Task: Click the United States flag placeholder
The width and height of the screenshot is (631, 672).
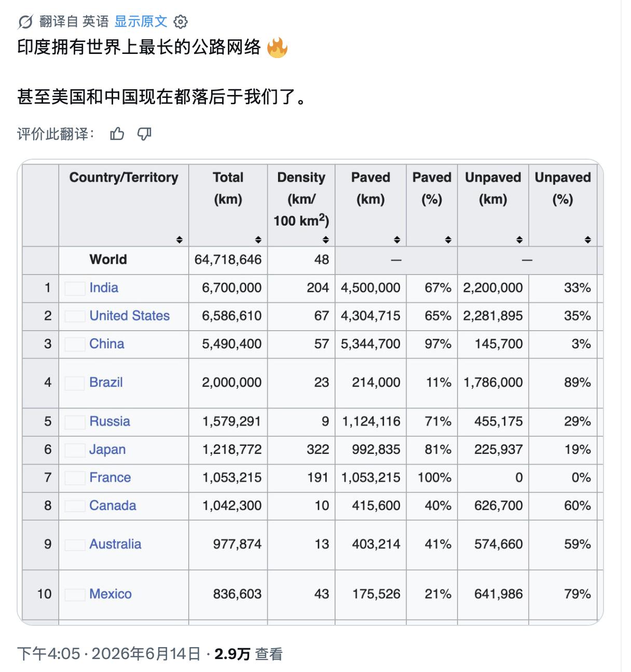Action: pyautogui.click(x=75, y=316)
